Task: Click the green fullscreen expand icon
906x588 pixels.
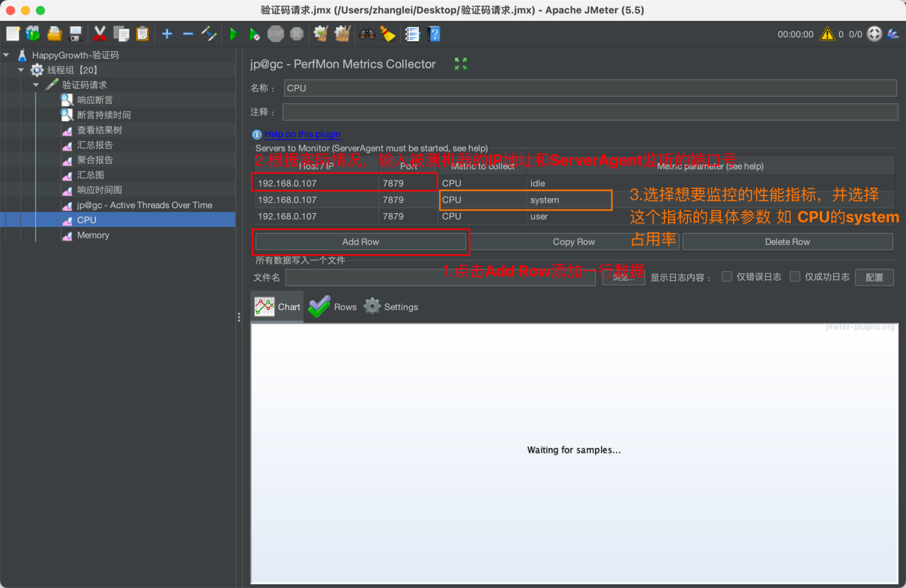Action: point(461,63)
